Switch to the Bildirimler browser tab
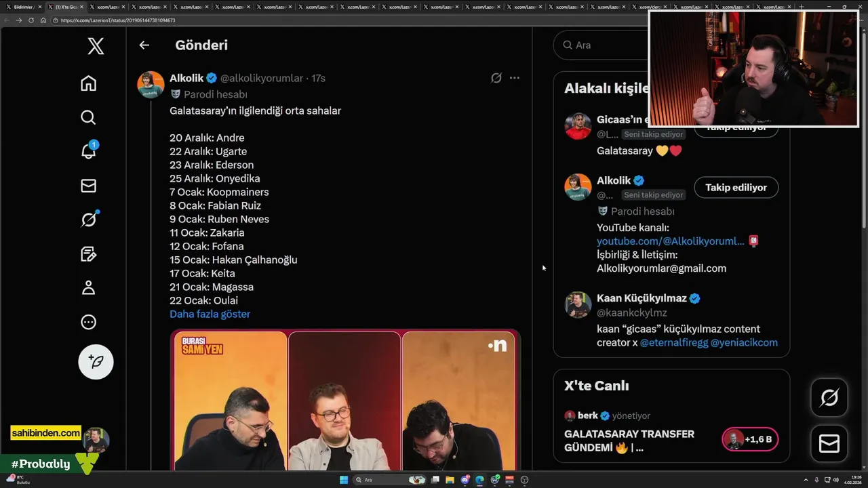This screenshot has width=868, height=488. 22,7
